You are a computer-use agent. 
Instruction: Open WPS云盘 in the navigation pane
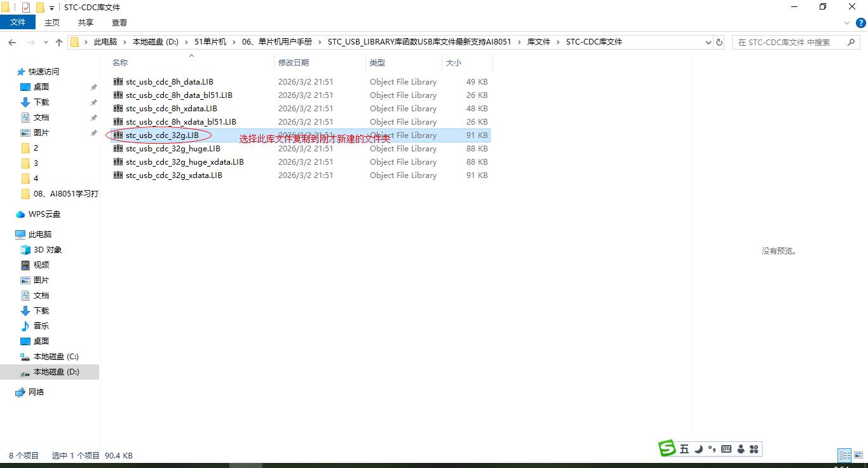pyautogui.click(x=44, y=214)
